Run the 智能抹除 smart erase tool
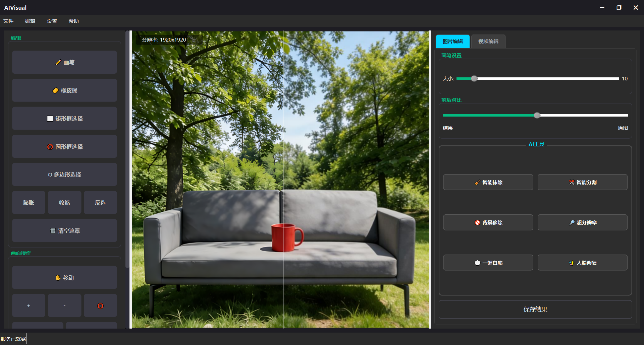This screenshot has height=345, width=644. (x=488, y=182)
